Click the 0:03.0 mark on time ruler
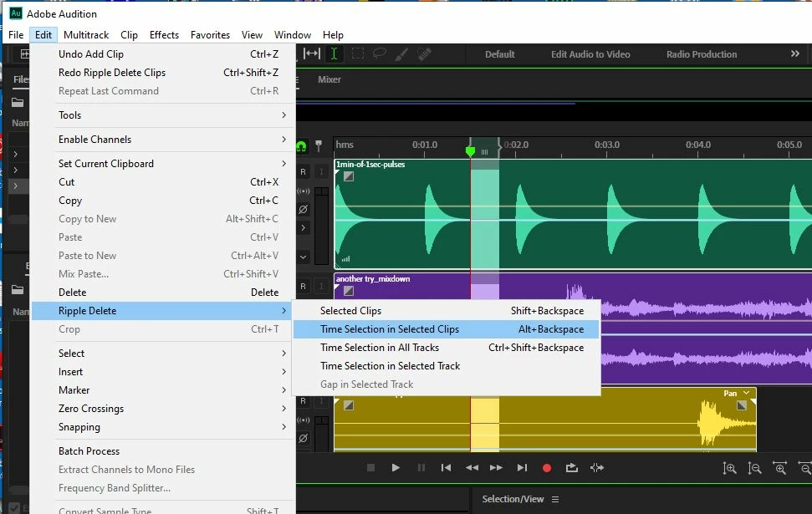 [606, 145]
